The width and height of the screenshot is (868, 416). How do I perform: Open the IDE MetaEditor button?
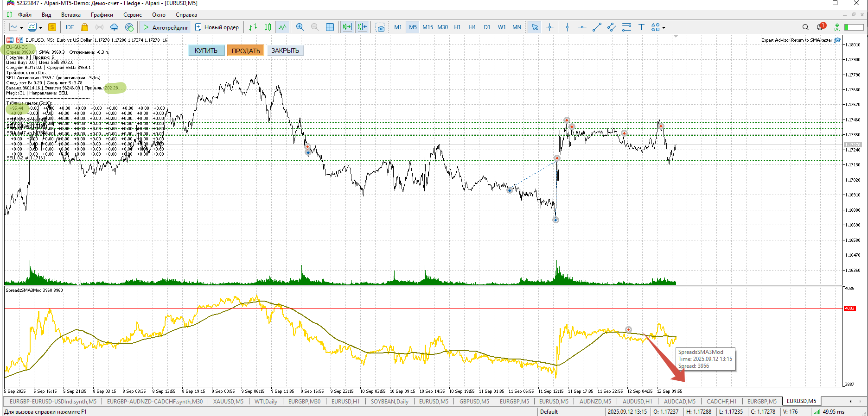(70, 27)
